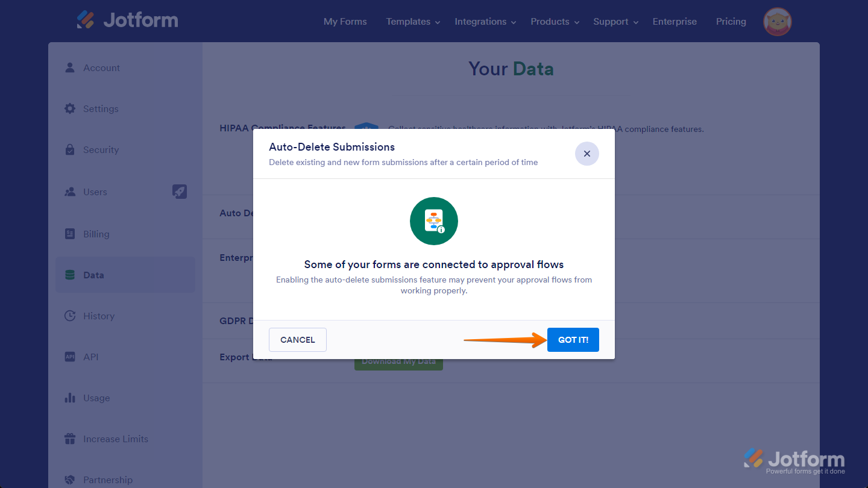
Task: Open the Settings gear in sidebar
Action: tap(69, 108)
